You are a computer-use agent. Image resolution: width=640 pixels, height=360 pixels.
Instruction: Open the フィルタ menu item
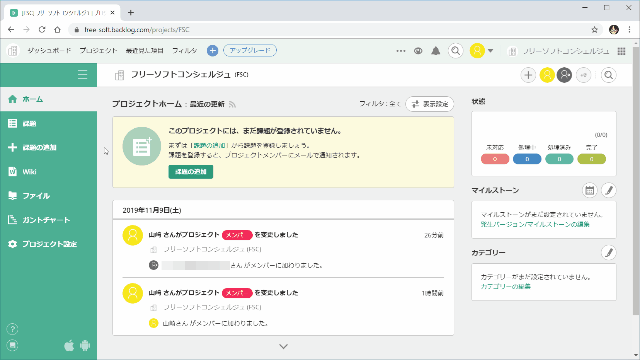[184, 51]
